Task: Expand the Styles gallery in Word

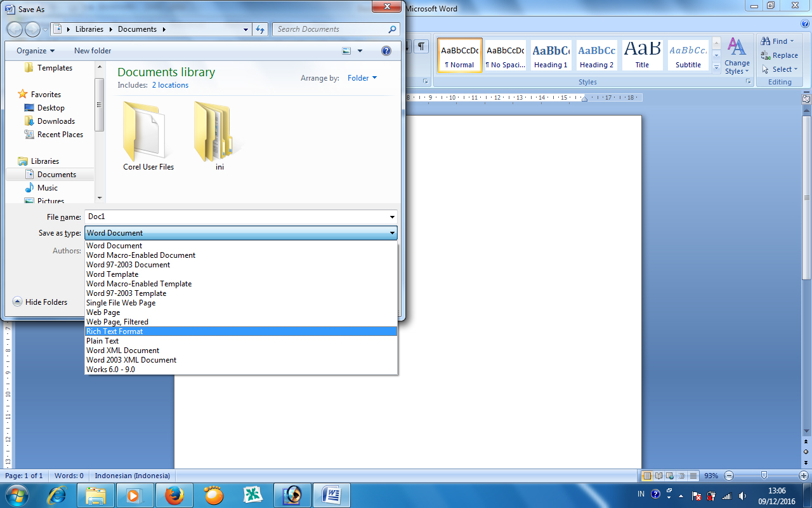Action: click(716, 67)
